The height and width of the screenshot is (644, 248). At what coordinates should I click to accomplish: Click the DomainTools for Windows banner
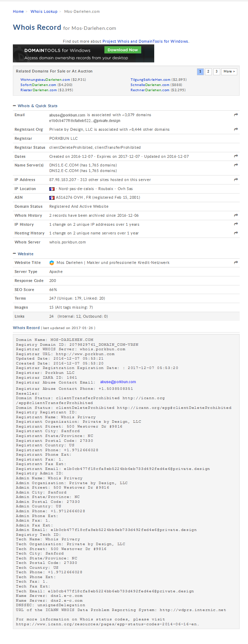click(83, 53)
